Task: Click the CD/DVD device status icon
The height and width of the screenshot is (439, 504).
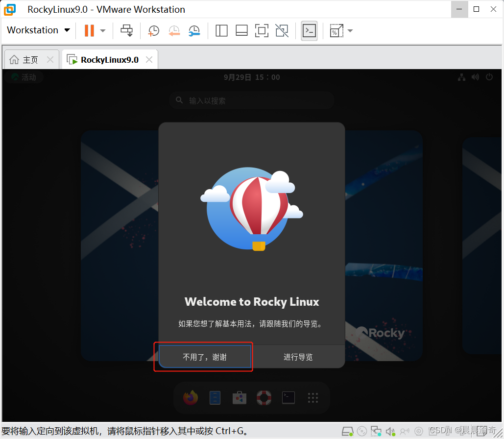Action: [x=362, y=431]
